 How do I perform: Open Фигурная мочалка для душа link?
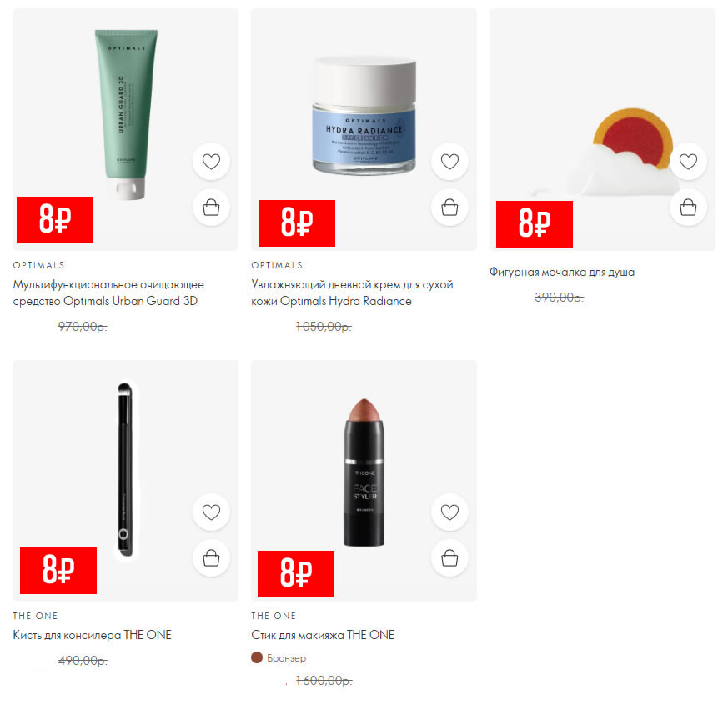pyautogui.click(x=562, y=272)
